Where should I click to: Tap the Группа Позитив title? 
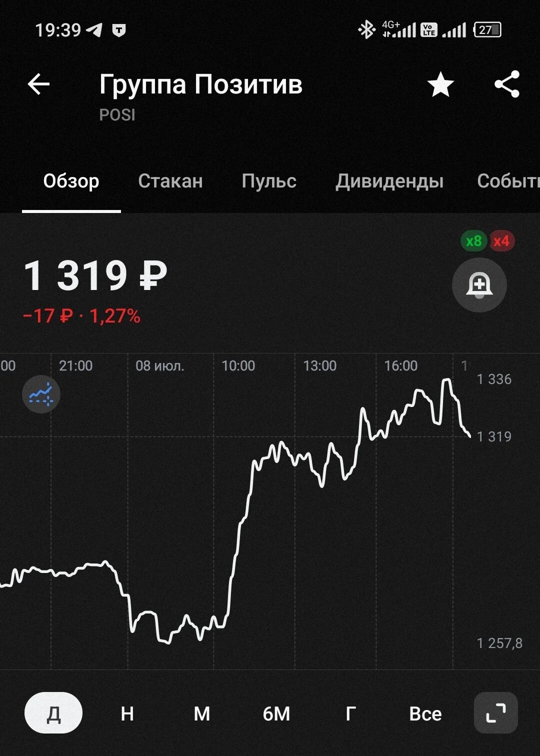point(201,84)
